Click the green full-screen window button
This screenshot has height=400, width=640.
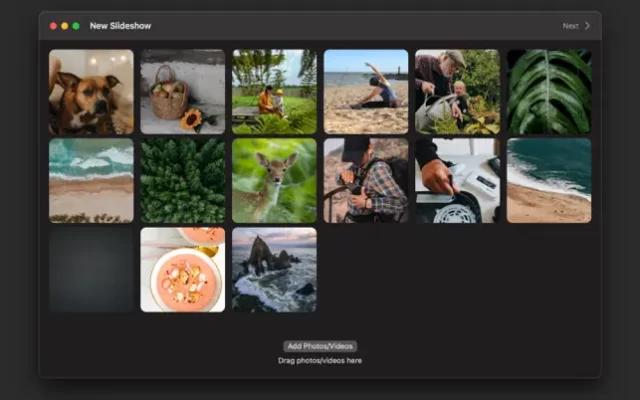76,26
